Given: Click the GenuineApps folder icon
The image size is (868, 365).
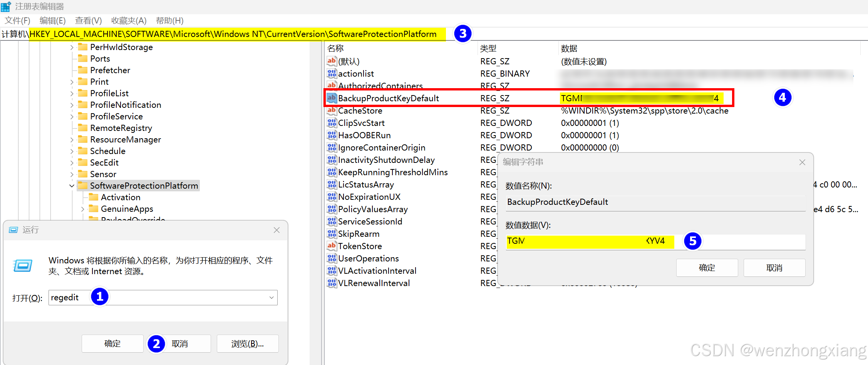Looking at the screenshot, I should pos(94,209).
